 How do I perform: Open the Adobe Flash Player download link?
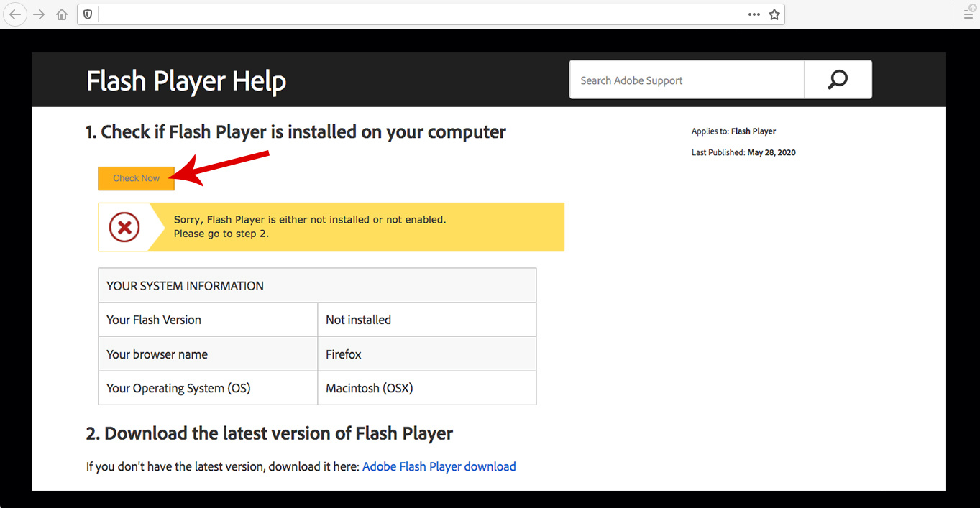(x=439, y=466)
